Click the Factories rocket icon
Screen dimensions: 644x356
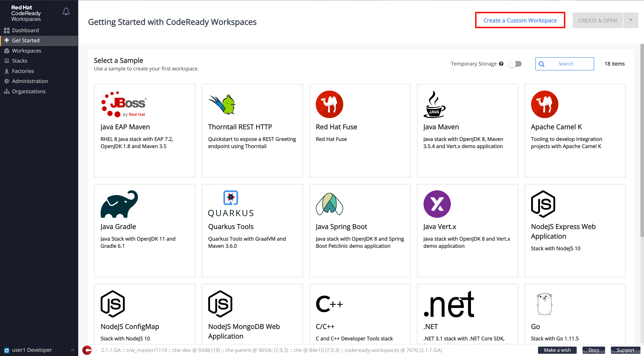(7, 71)
